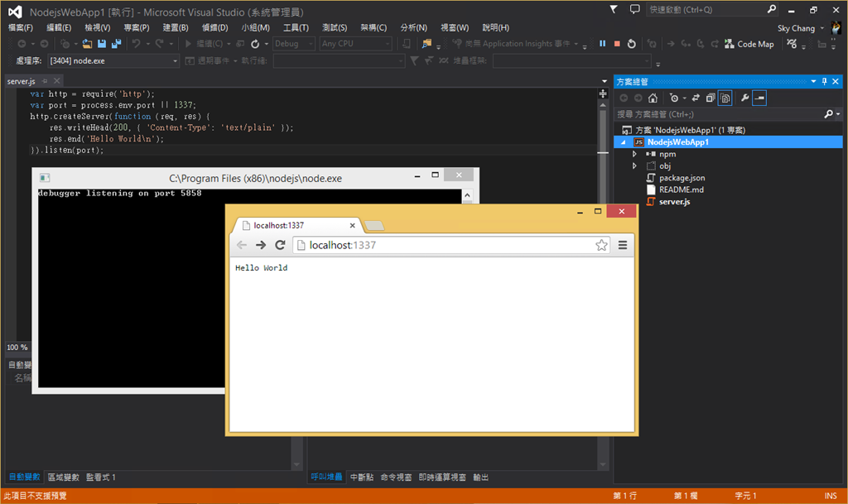Screen dimensions: 848x504
Task: Click the refresh browser icon beside the Continue button
Action: click(x=255, y=44)
